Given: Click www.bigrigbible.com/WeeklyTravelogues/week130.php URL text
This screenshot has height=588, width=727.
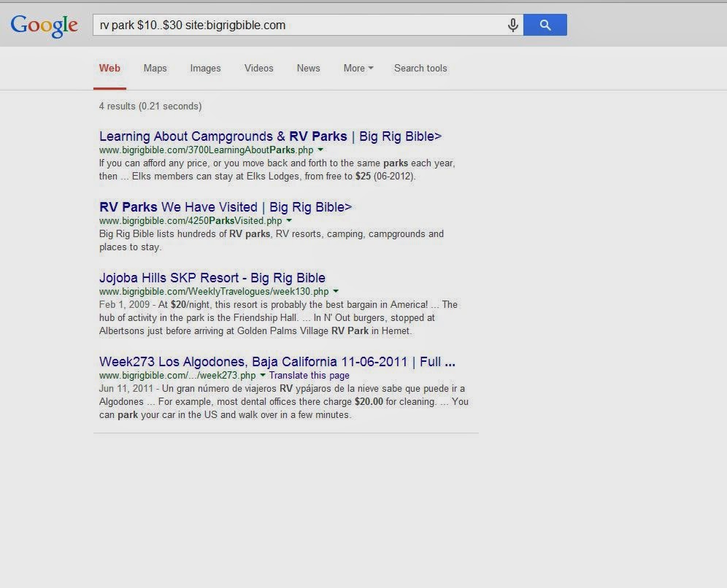Looking at the screenshot, I should click(x=214, y=292).
